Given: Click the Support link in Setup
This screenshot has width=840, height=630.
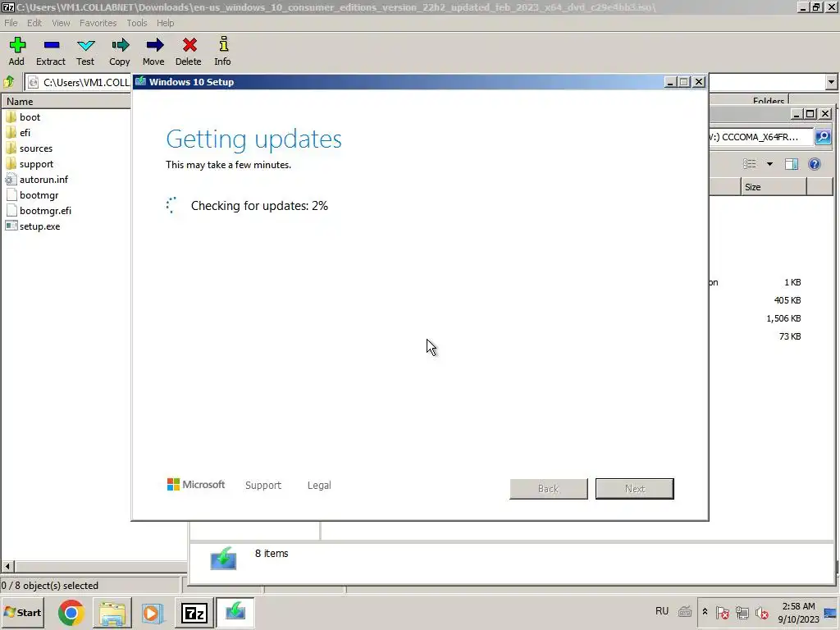Looking at the screenshot, I should [x=263, y=486].
